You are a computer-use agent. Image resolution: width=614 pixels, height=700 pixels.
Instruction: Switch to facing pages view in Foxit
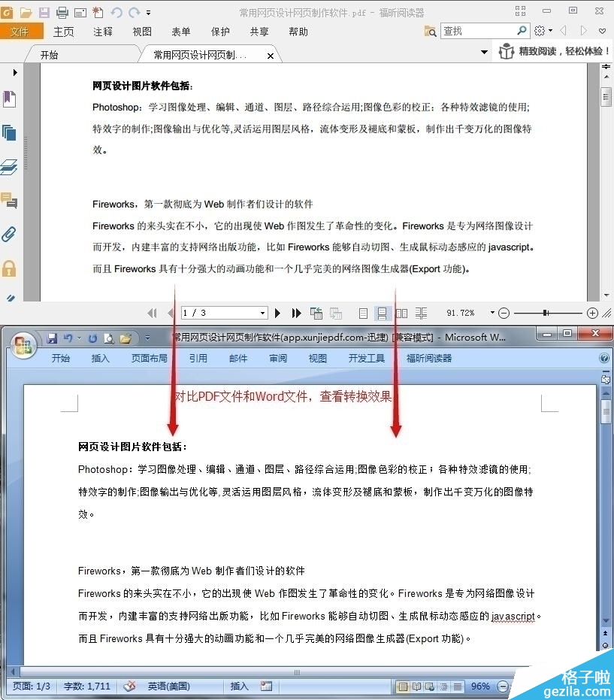point(401,313)
